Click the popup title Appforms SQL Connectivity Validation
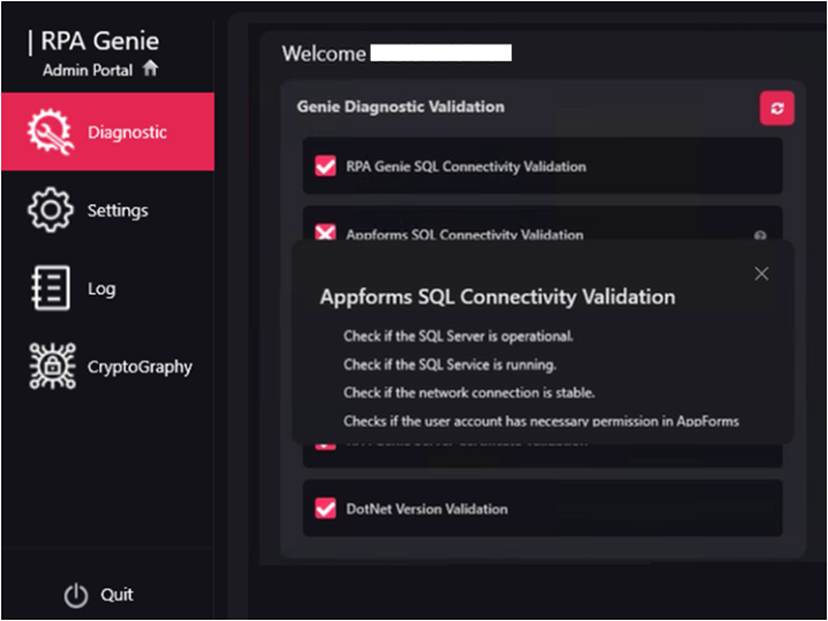This screenshot has width=828, height=621. pos(497,297)
